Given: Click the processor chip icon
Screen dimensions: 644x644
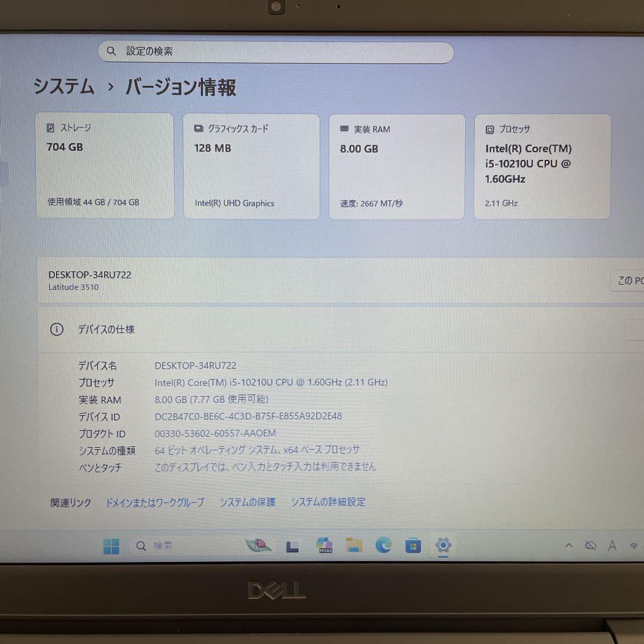Looking at the screenshot, I should click(490, 130).
